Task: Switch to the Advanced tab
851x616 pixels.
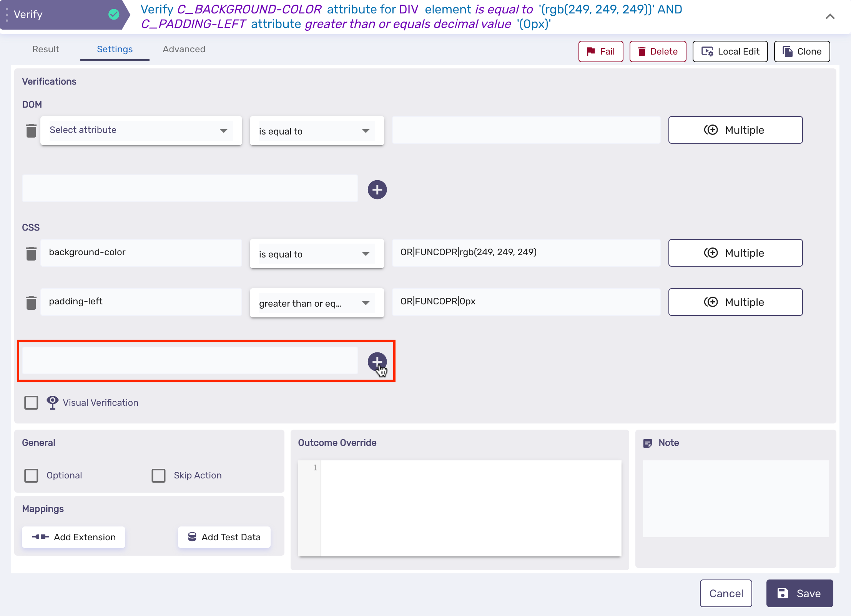Action: tap(184, 49)
